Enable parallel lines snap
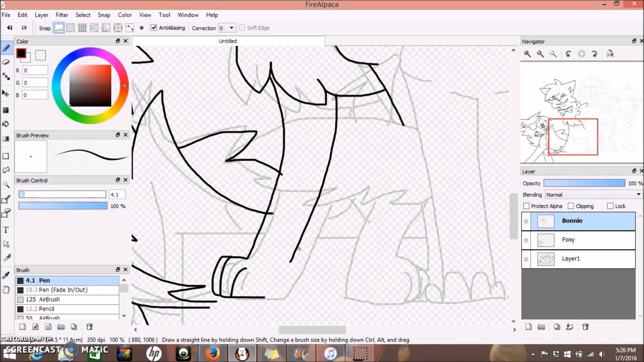The width and height of the screenshot is (644, 362). 70,28
